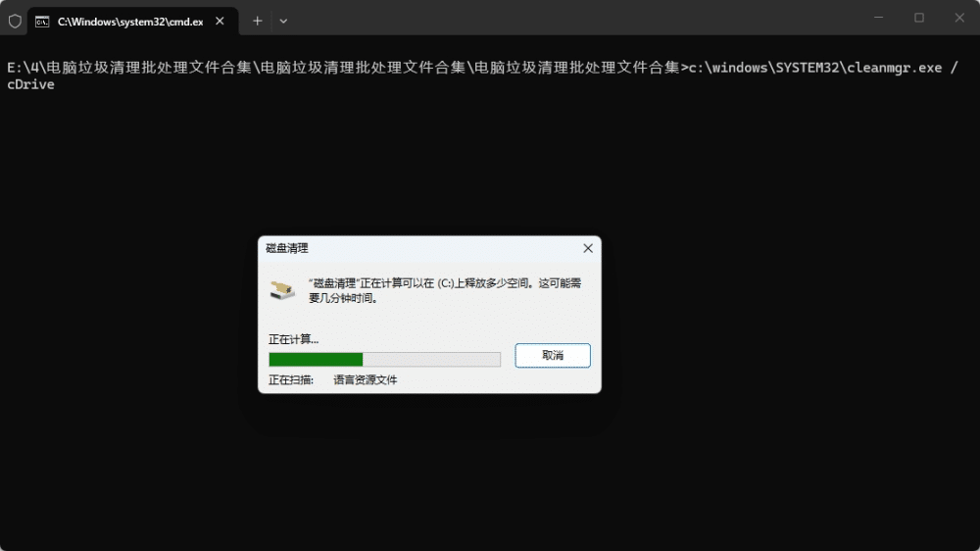The height and width of the screenshot is (551, 980).
Task: Click the 取消 button in disk cleanup dialog
Action: (x=553, y=355)
